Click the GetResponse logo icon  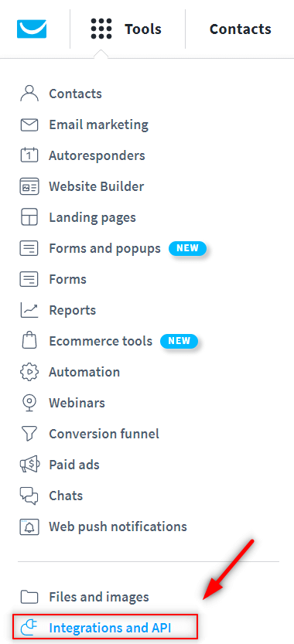[32, 29]
